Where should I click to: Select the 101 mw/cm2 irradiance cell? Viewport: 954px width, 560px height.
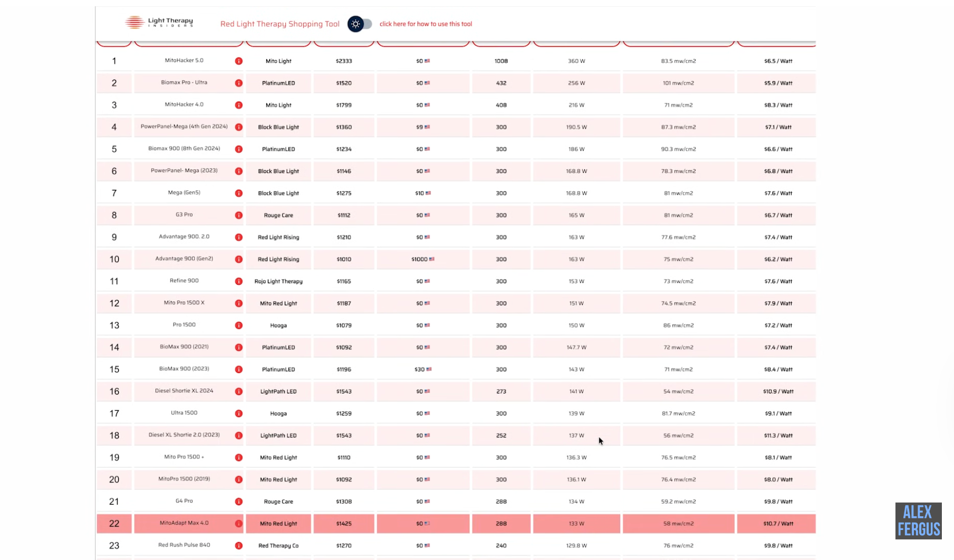678,83
